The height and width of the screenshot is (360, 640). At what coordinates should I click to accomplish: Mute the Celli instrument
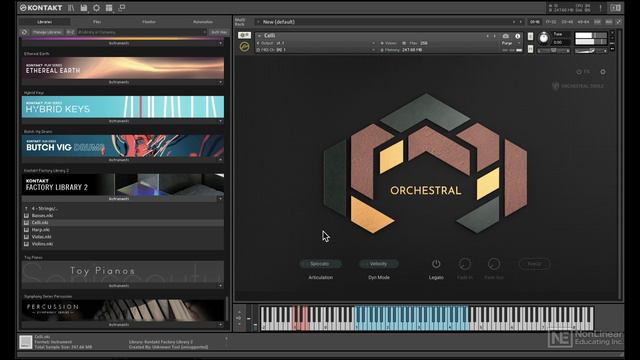[530, 49]
